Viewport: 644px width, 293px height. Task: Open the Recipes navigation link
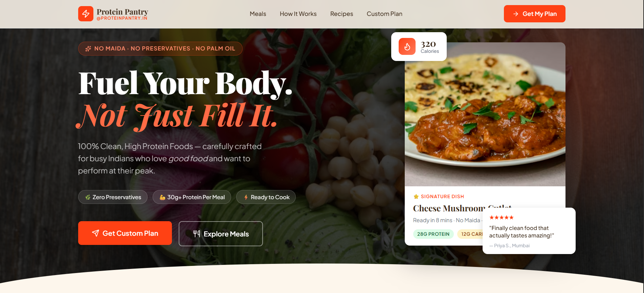pos(341,14)
